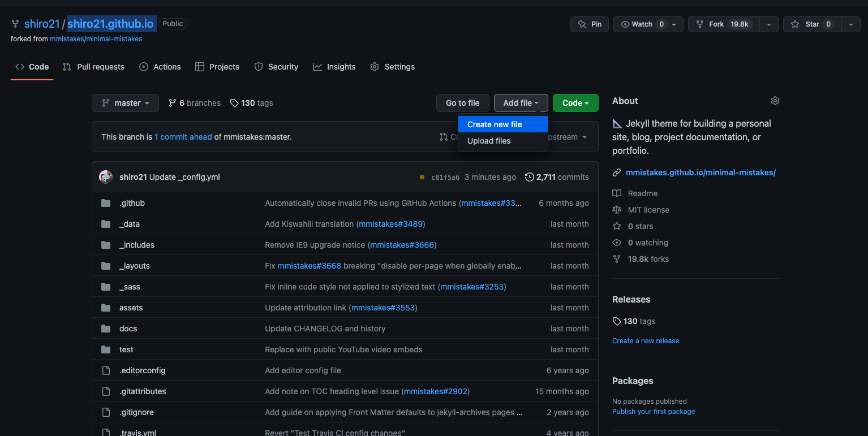
Task: Open the Projects tab
Action: tap(217, 67)
